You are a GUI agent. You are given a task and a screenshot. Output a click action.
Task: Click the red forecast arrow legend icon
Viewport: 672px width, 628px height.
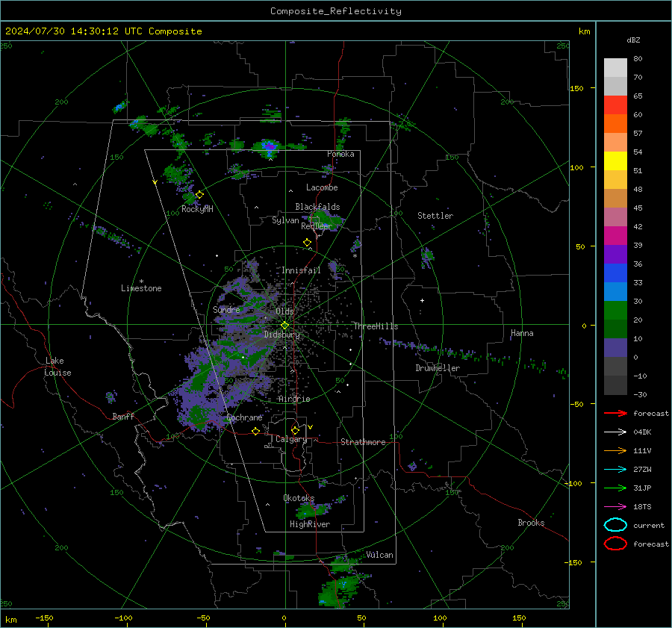pyautogui.click(x=615, y=413)
